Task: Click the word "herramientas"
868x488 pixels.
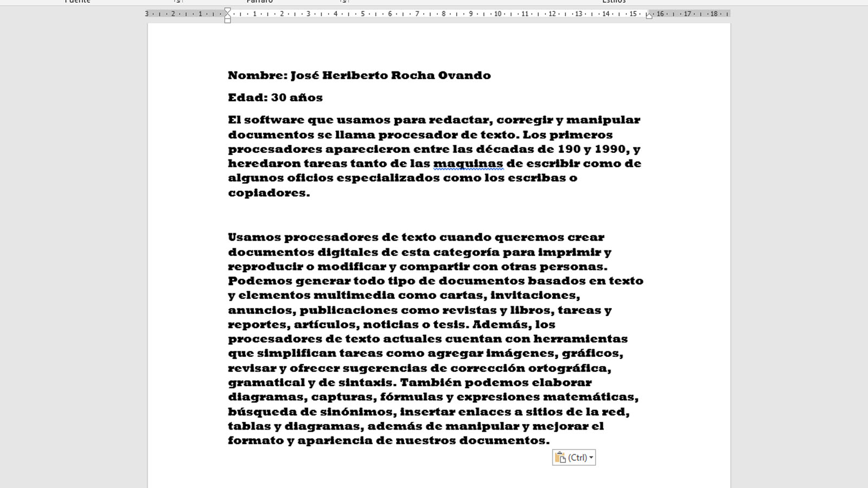Action: coord(580,339)
